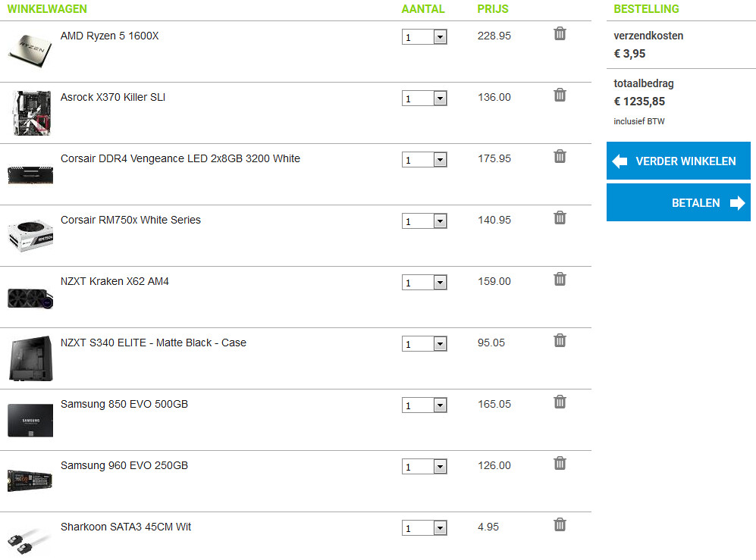Click the VERDER WINKELEN button
Viewport: 756px width, 560px height.
pyautogui.click(x=679, y=161)
